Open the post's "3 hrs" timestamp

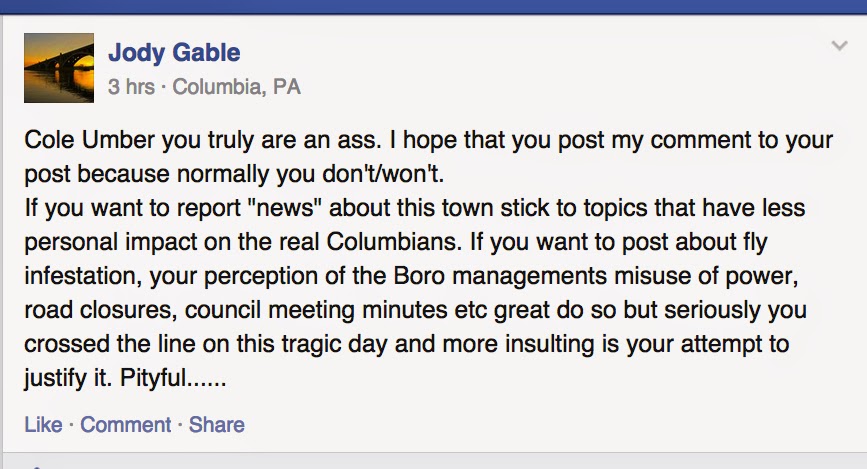click(x=131, y=87)
